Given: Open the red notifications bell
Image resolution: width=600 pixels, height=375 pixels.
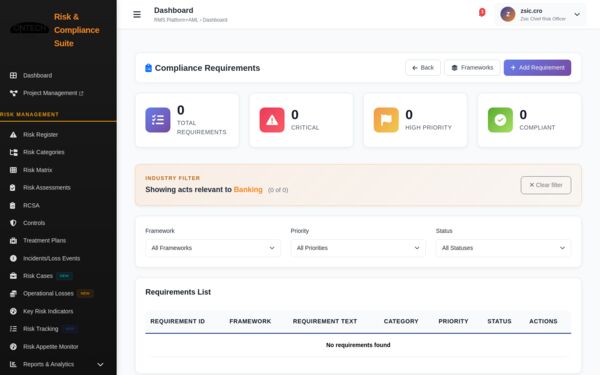Looking at the screenshot, I should 482,13.
